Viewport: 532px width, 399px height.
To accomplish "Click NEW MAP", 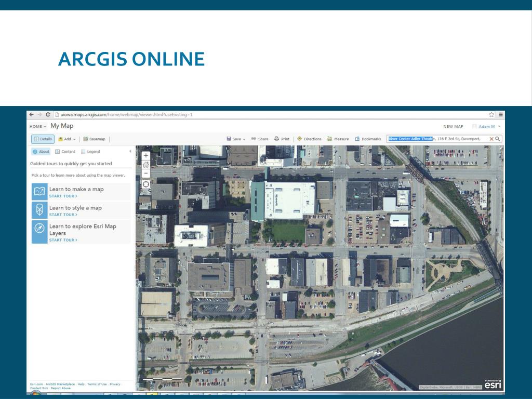I will pos(453,127).
